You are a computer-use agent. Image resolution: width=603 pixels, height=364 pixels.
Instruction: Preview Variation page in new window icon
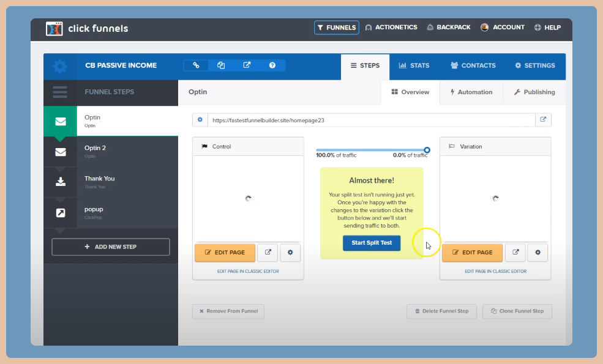pos(515,253)
